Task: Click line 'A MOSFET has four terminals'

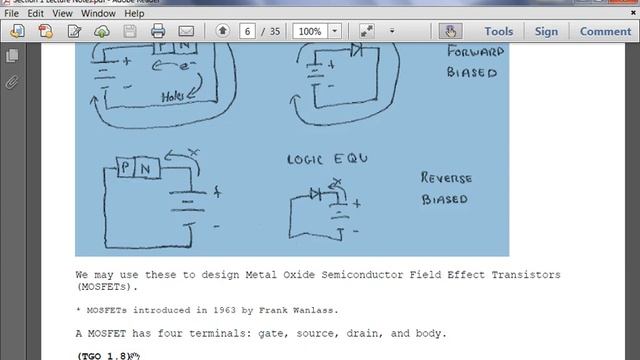Action: 164,333
